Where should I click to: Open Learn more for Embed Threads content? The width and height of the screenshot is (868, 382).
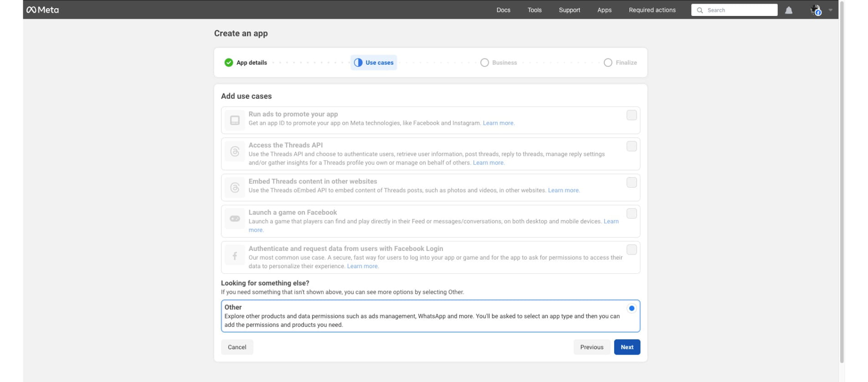click(564, 190)
